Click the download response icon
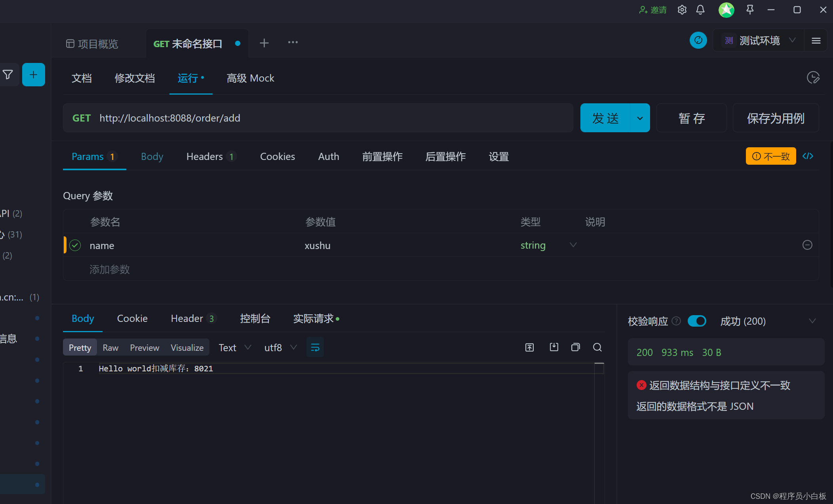The width and height of the screenshot is (833, 504). click(554, 347)
